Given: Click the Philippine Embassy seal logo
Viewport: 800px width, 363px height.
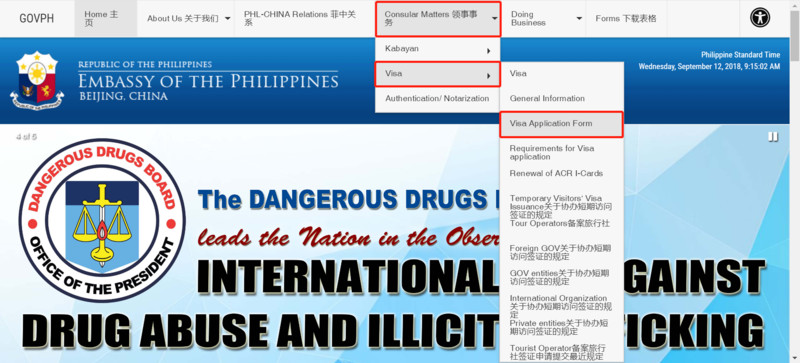Looking at the screenshot, I should [x=37, y=80].
